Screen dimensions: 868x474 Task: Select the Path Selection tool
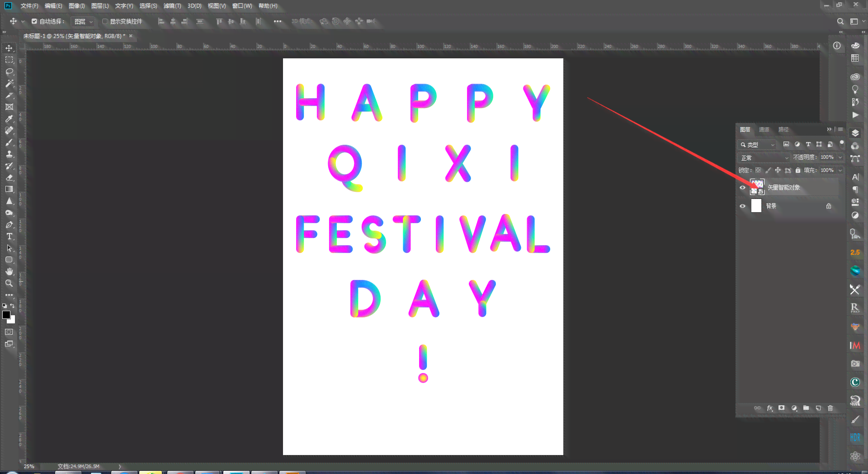coord(9,248)
